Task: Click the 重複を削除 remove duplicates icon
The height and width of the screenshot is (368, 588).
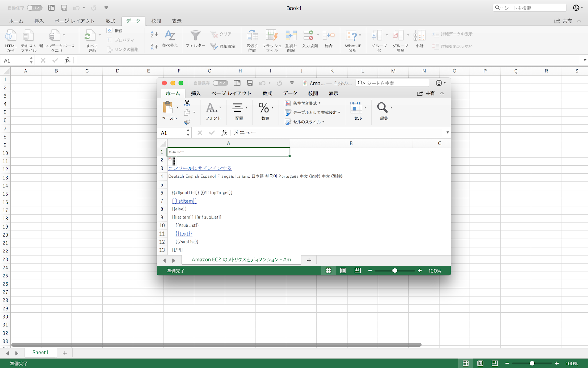Action: pyautogui.click(x=291, y=36)
